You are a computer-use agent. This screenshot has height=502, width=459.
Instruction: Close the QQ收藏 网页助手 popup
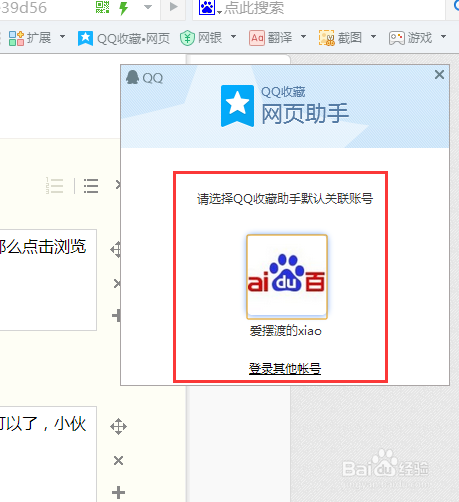pos(439,75)
